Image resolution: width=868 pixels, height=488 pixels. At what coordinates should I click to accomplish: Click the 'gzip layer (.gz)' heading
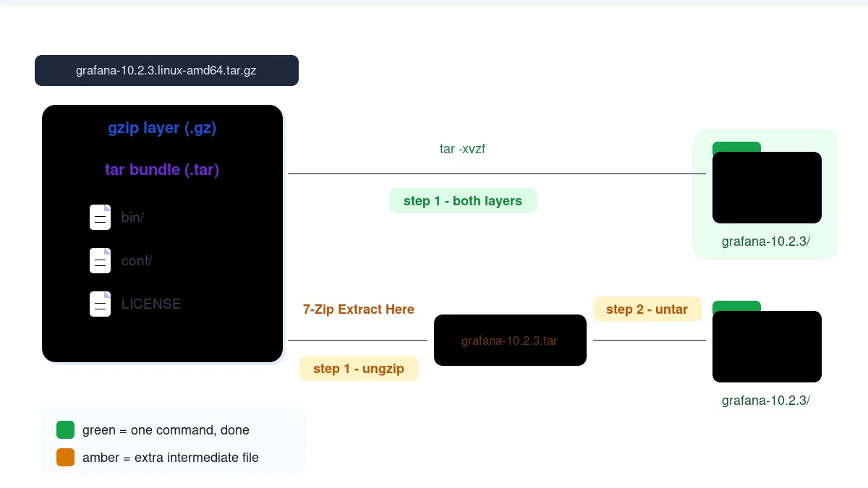162,128
